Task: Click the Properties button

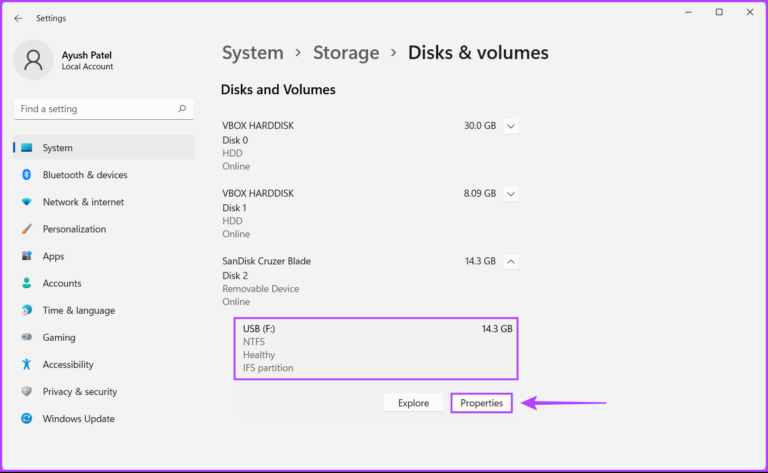Action: click(x=481, y=403)
